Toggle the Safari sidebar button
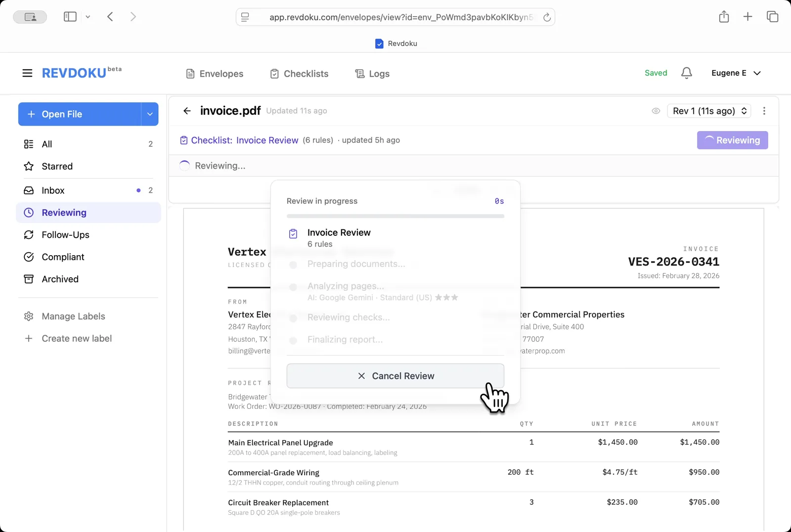 (x=70, y=16)
